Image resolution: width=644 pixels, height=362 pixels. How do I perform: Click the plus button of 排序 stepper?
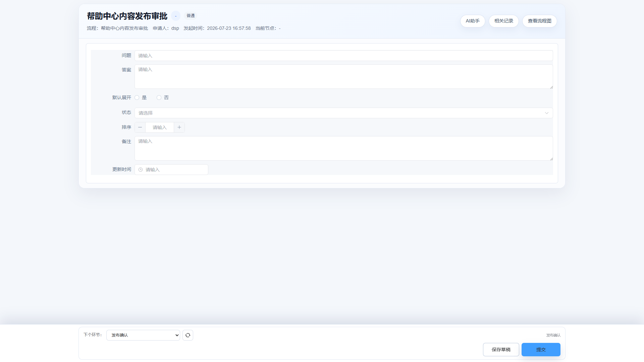pyautogui.click(x=179, y=127)
